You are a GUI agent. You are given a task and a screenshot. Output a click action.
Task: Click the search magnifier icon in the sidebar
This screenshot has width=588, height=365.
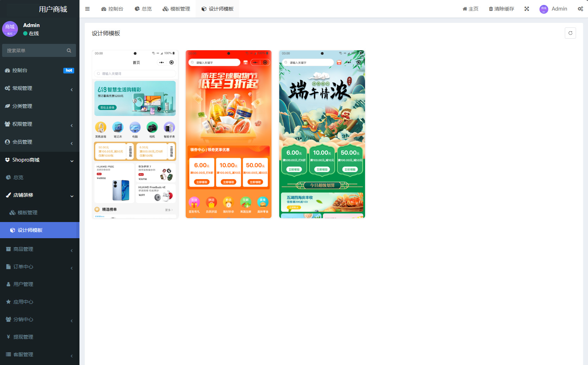pyautogui.click(x=69, y=51)
